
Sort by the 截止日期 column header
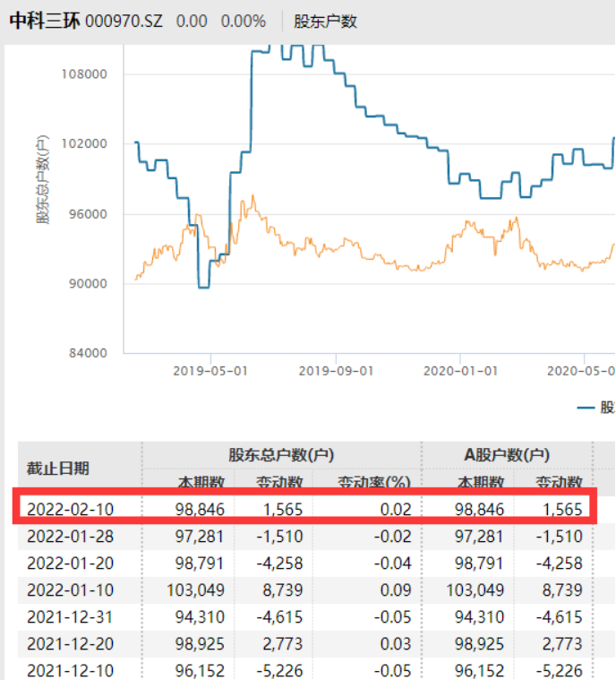[58, 468]
